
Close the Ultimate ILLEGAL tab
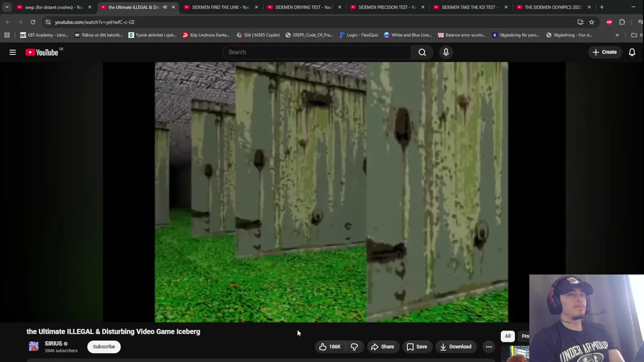coord(173,7)
